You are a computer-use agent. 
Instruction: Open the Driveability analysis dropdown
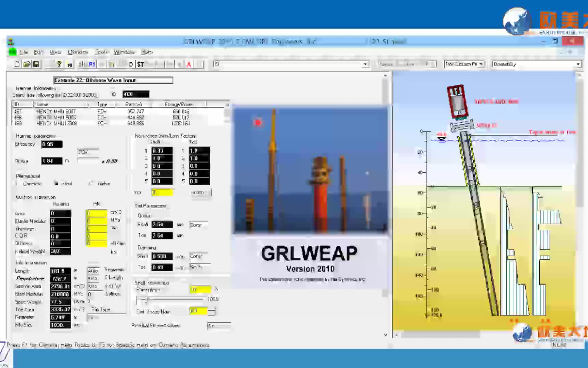578,64
